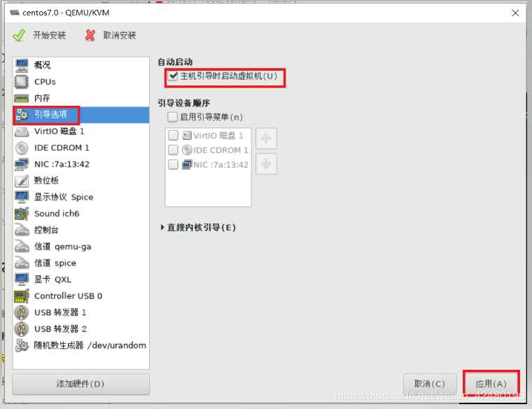532x409 pixels.
Task: Open the NIC :7a:13:42 network icon
Action: [22, 165]
